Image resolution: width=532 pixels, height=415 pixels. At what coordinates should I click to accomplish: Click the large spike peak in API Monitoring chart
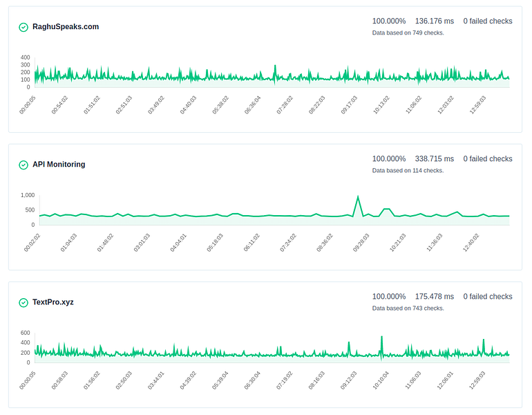pos(358,196)
